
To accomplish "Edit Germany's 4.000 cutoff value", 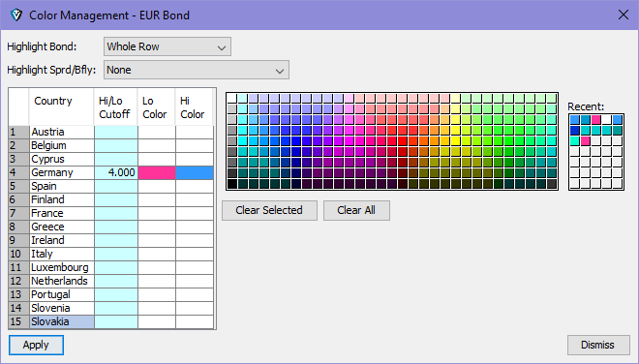I will (116, 173).
